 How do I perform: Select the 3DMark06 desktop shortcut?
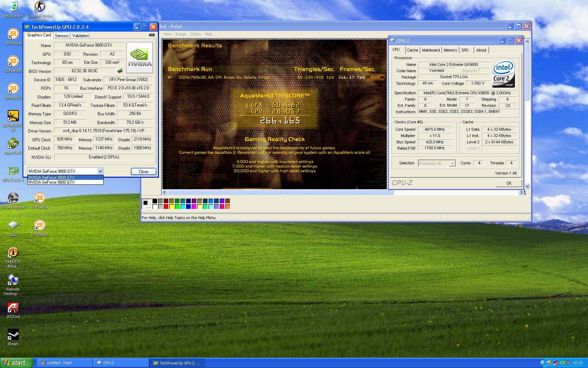[x=13, y=37]
